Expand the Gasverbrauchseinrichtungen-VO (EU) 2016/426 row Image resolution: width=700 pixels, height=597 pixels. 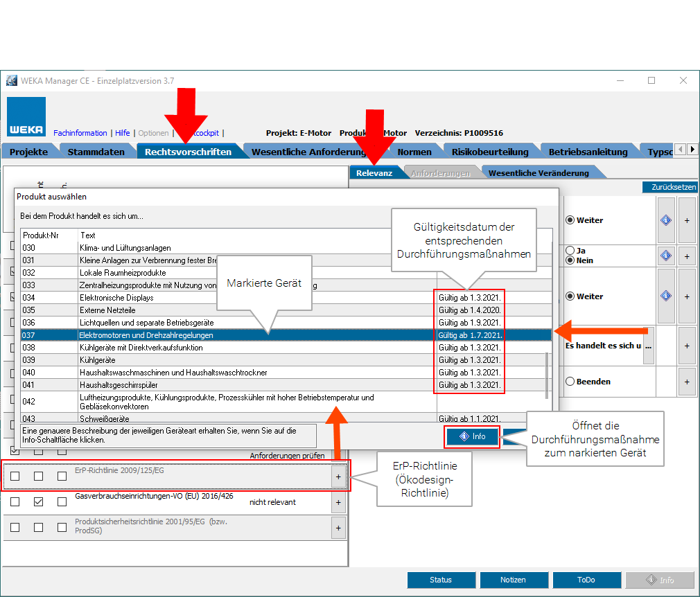coord(338,502)
